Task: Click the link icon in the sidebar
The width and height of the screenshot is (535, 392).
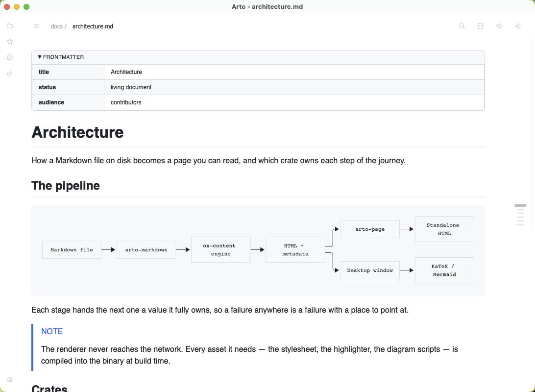Action: click(10, 73)
